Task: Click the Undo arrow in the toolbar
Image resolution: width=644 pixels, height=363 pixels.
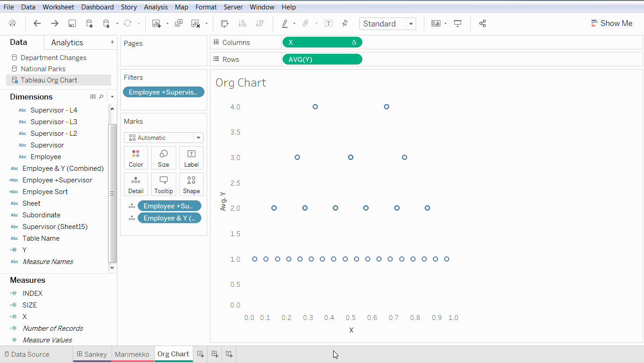Action: click(37, 23)
